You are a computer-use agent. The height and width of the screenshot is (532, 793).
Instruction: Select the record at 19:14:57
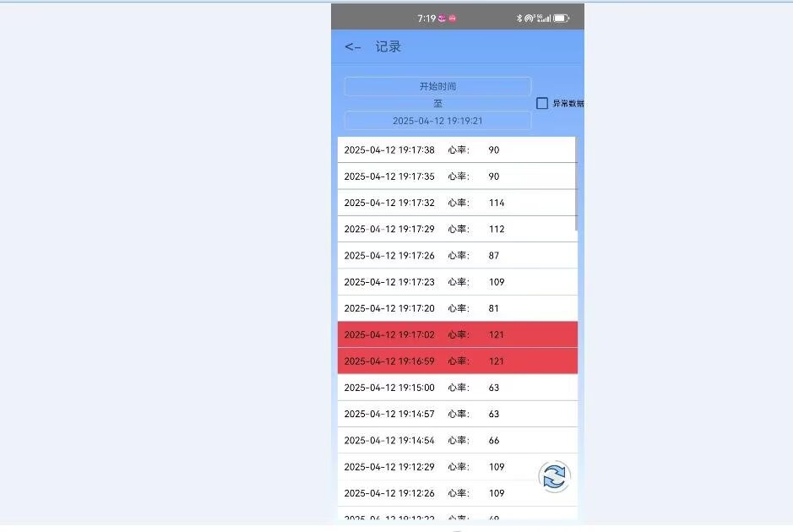tap(457, 414)
